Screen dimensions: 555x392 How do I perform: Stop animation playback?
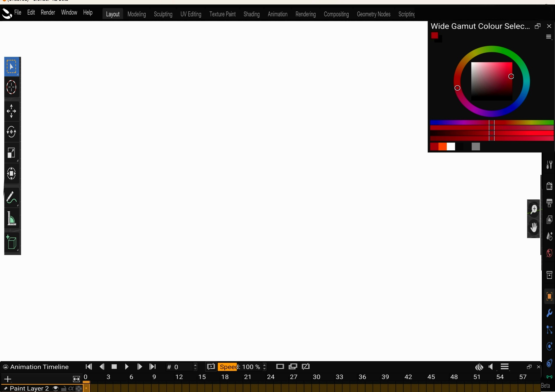[114, 367]
